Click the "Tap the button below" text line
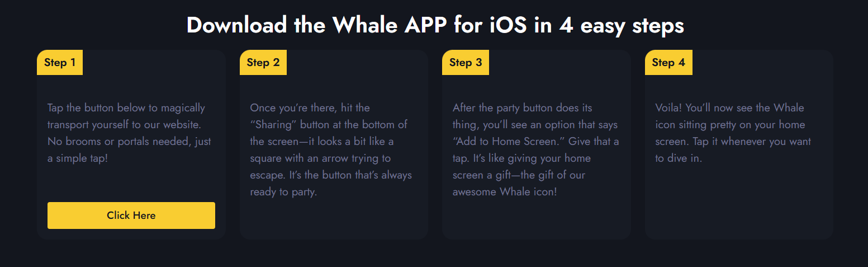The height and width of the screenshot is (267, 868). (x=126, y=107)
